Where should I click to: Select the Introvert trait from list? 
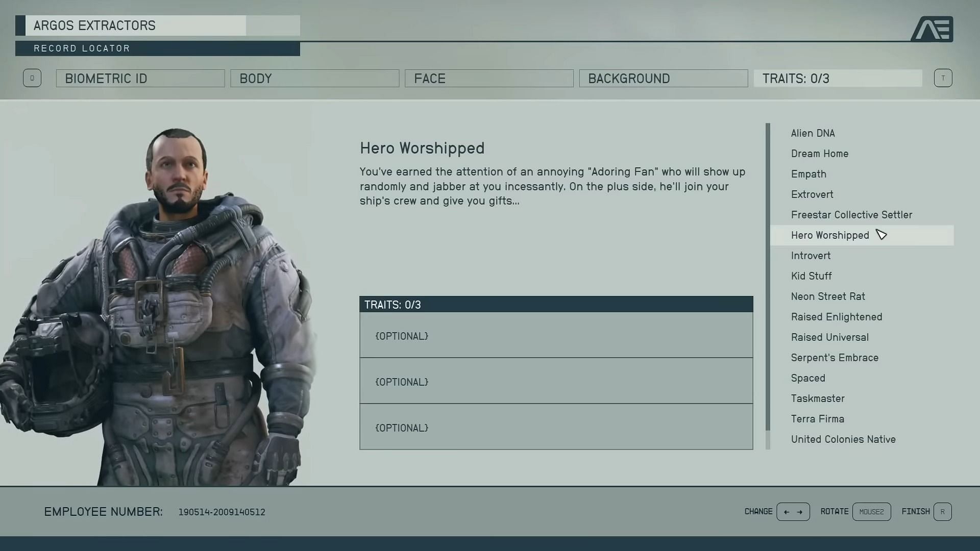(811, 255)
